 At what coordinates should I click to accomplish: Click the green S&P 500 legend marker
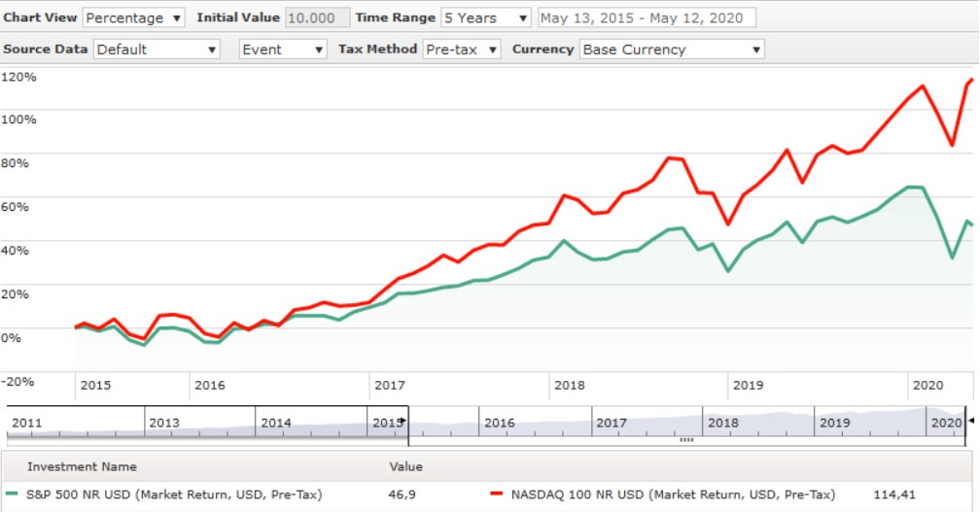12,495
